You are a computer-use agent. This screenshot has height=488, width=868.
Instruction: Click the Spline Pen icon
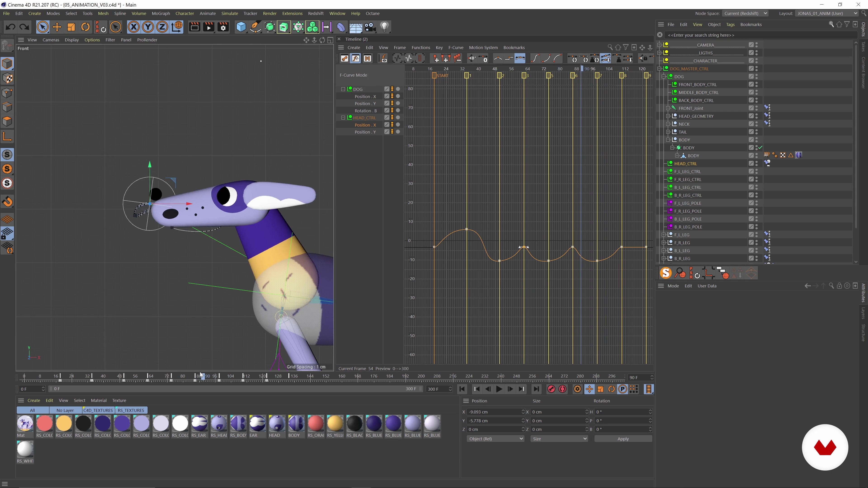pos(255,27)
